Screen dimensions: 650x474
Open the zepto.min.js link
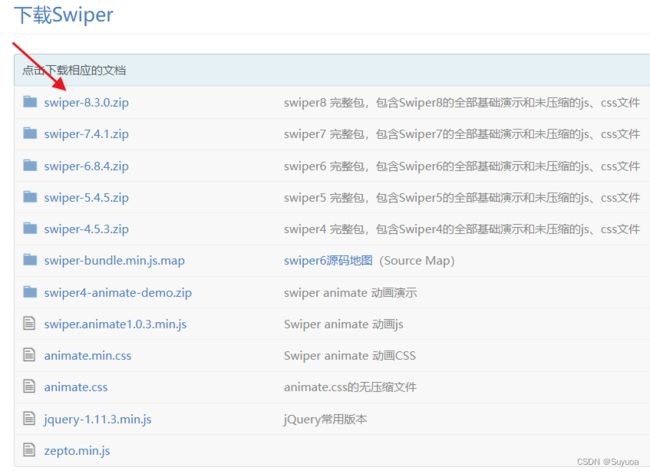click(x=77, y=451)
